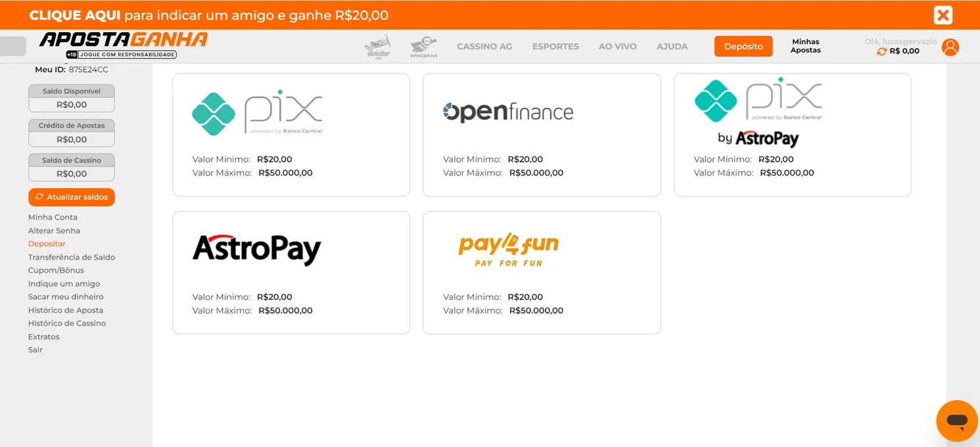The width and height of the screenshot is (980, 447).
Task: Open the Cupom/Bônus page
Action: click(x=56, y=270)
